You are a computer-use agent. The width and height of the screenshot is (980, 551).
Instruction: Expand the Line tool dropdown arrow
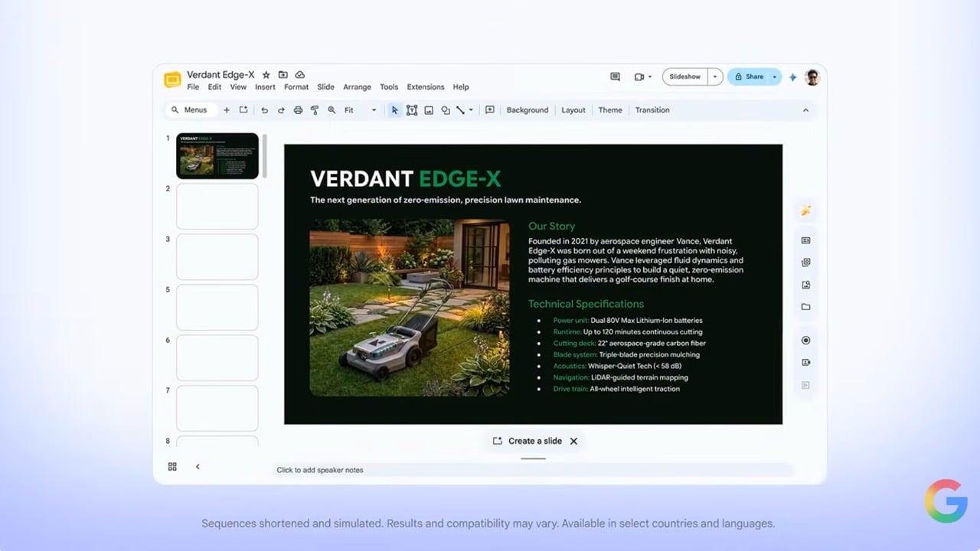click(471, 110)
